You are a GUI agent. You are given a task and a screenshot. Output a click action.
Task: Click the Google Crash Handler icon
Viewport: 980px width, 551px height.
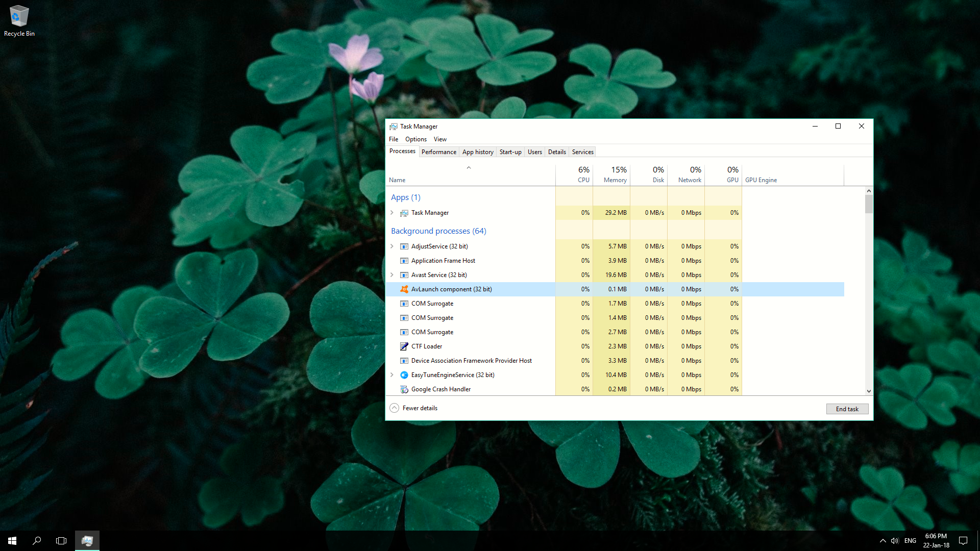(404, 389)
